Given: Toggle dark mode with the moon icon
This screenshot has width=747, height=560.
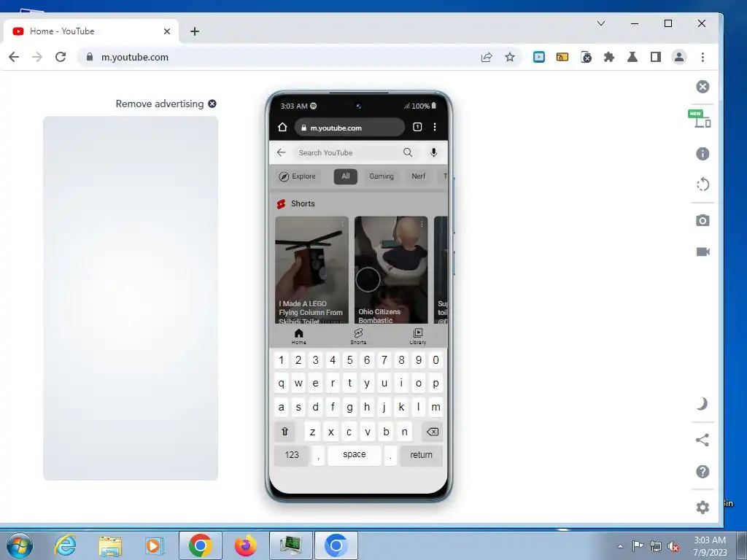Looking at the screenshot, I should [703, 404].
